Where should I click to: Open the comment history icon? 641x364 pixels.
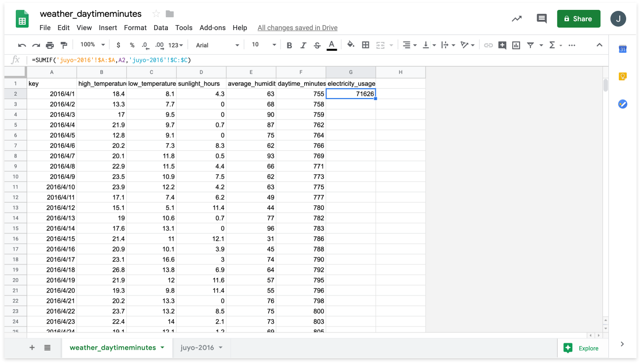pos(542,19)
